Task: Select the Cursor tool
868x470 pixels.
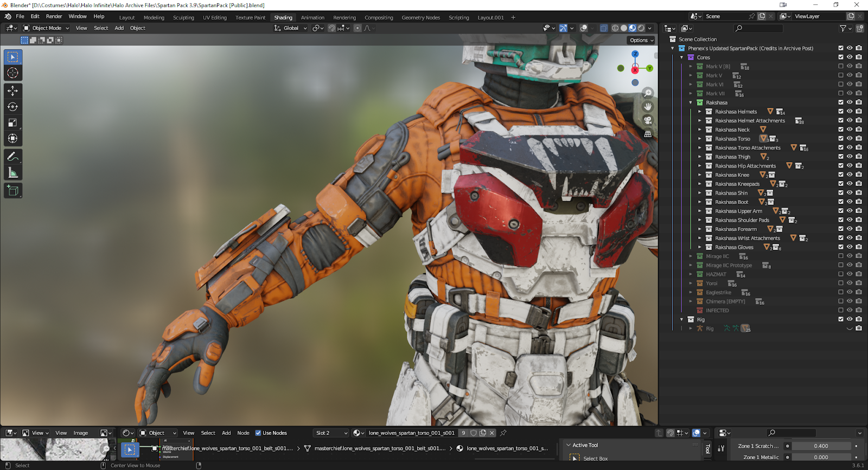Action: [x=12, y=73]
